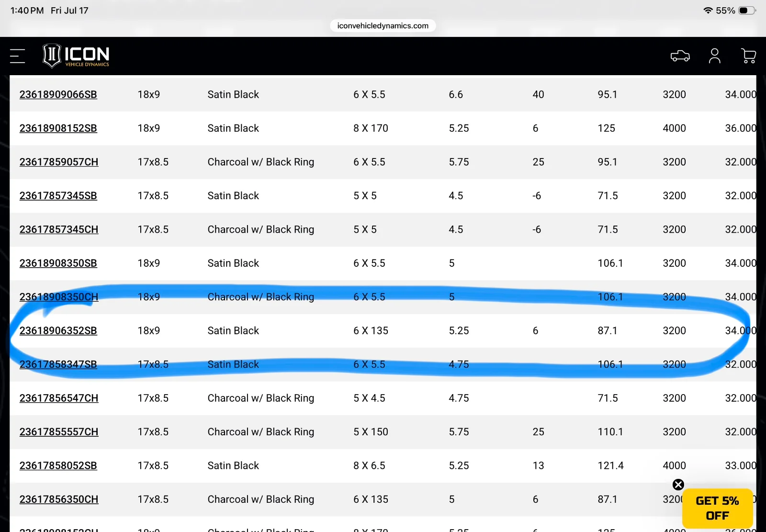Open part number 23617857345SB

pos(58,196)
